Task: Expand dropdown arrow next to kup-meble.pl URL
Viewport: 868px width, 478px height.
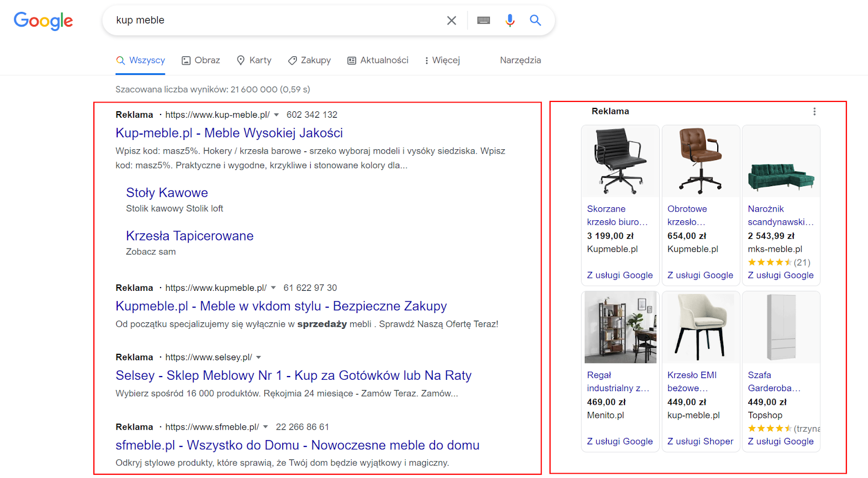Action: [276, 115]
